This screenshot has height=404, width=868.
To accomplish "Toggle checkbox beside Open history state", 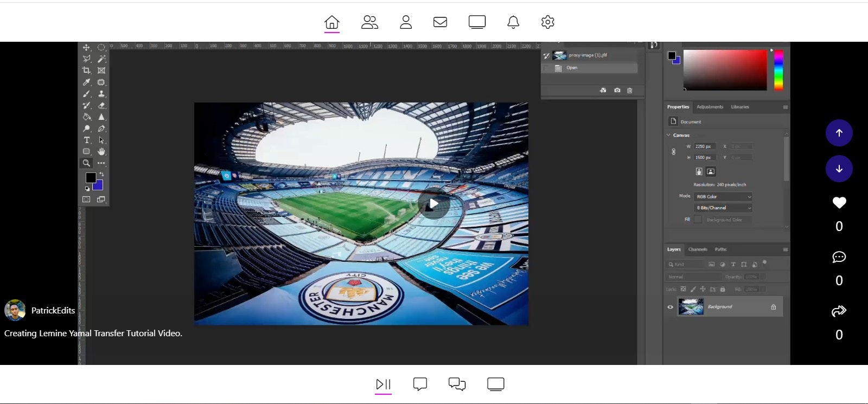I will (x=546, y=68).
